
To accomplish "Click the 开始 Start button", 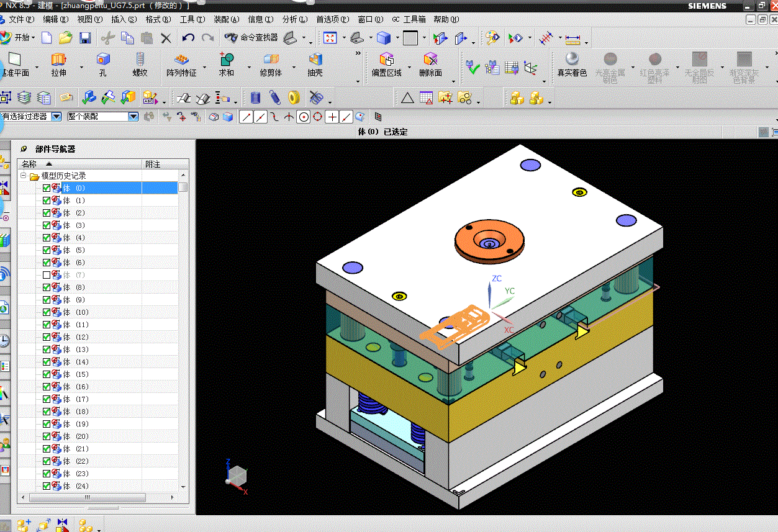I will pyautogui.click(x=19, y=37).
